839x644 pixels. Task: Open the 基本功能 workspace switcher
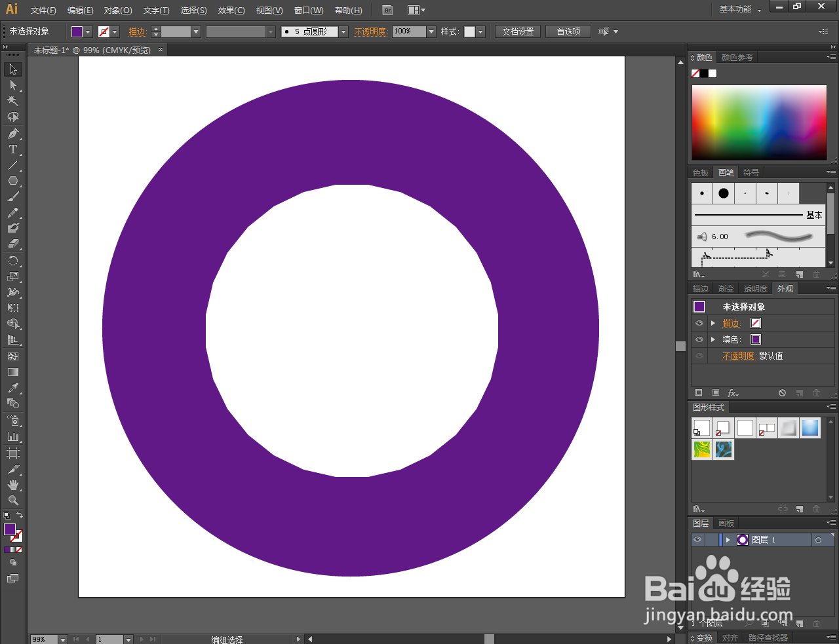point(740,9)
